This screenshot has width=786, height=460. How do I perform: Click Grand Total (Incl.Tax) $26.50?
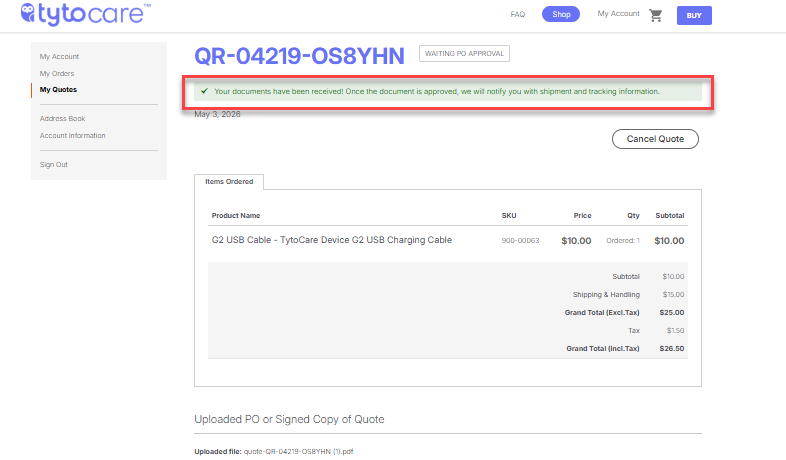point(672,349)
